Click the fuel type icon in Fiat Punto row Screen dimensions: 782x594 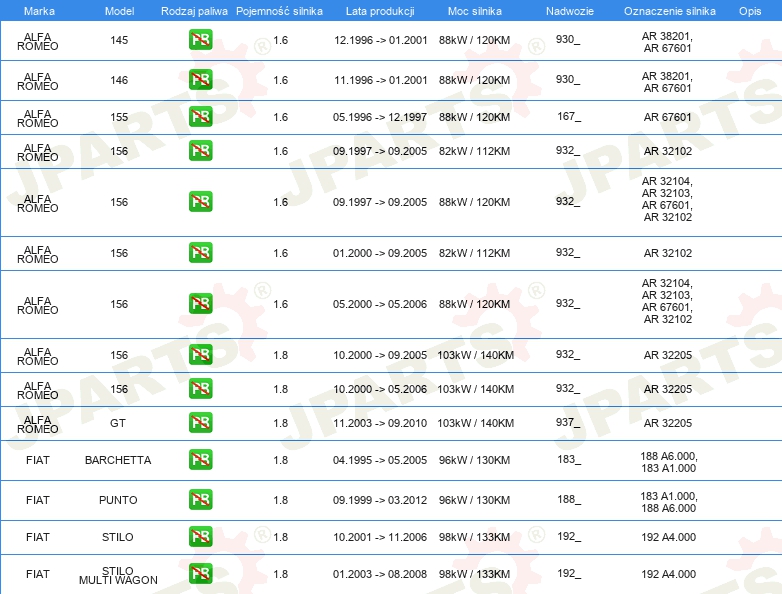[200, 500]
